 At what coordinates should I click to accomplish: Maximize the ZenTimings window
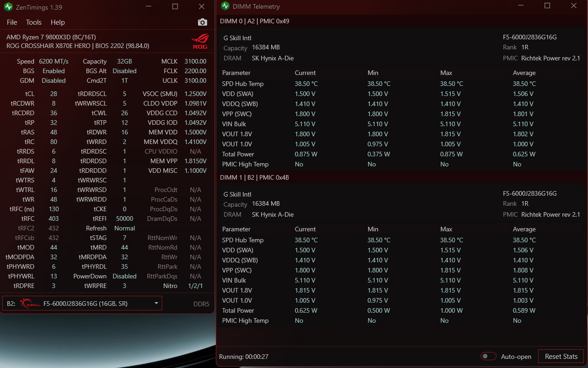click(175, 6)
